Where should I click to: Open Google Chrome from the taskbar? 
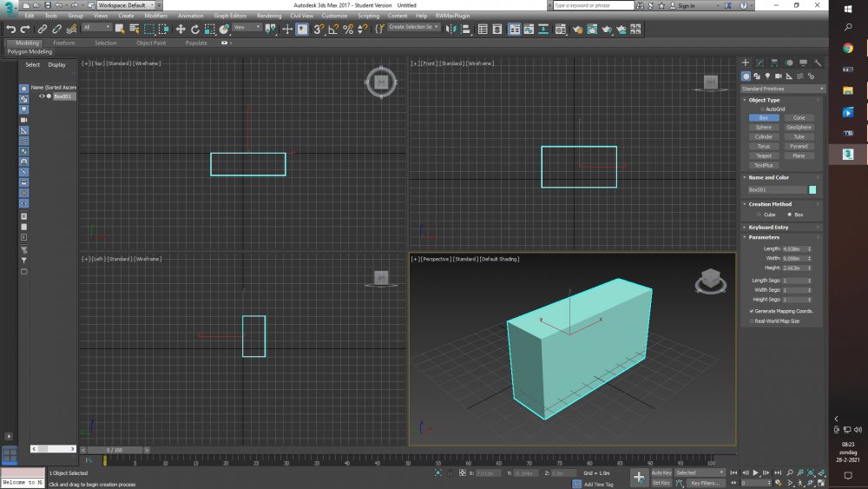tap(848, 49)
